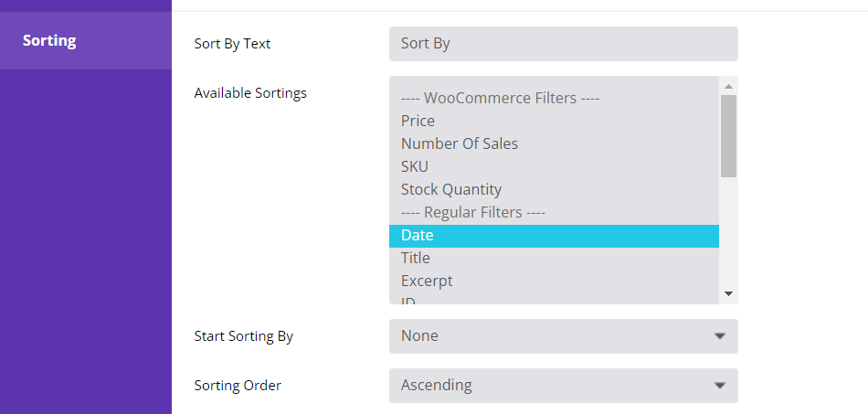Image resolution: width=868 pixels, height=414 pixels.
Task: Click the WooCommerce Filters group header
Action: [x=500, y=98]
